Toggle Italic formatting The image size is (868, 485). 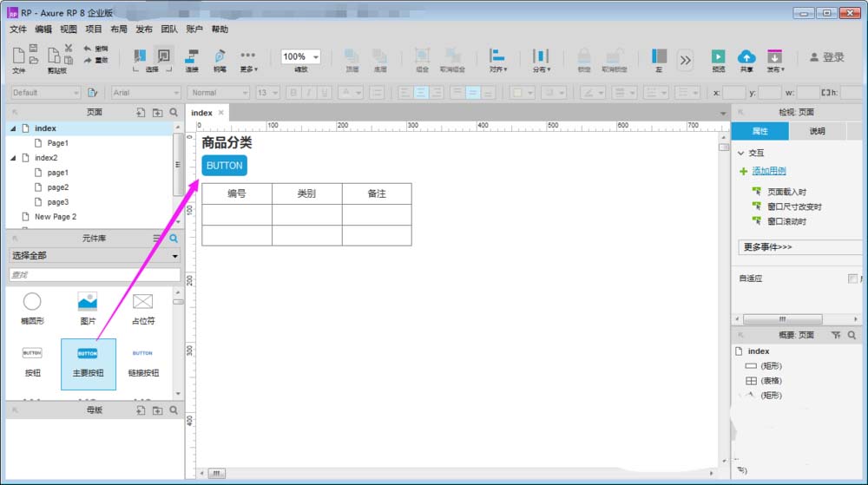tap(309, 92)
